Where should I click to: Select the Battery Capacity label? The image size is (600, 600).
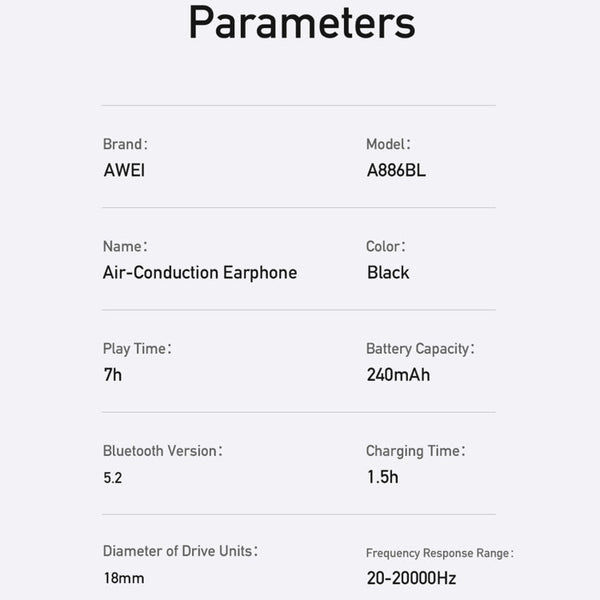tap(420, 349)
